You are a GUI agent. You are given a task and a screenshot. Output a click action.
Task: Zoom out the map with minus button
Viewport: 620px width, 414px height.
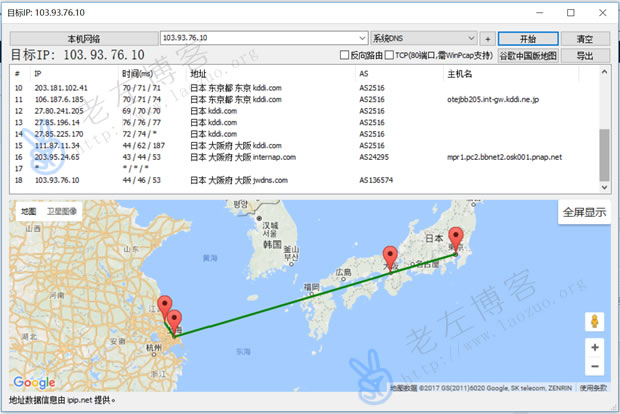(x=595, y=366)
